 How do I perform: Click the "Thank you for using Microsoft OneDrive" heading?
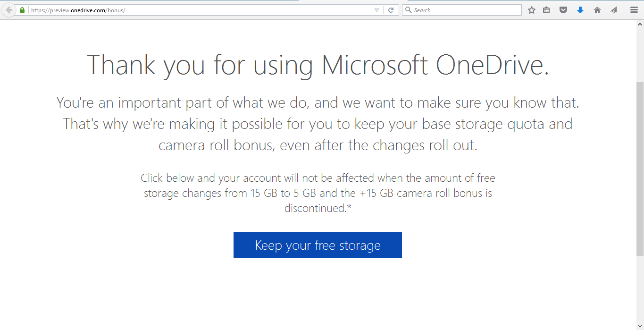pos(318,64)
